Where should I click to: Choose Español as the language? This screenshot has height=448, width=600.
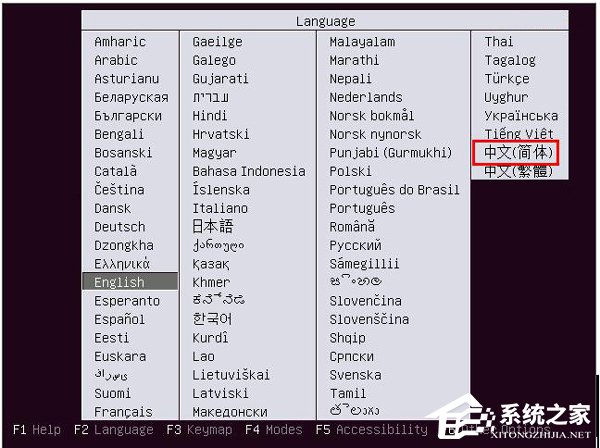pos(119,319)
